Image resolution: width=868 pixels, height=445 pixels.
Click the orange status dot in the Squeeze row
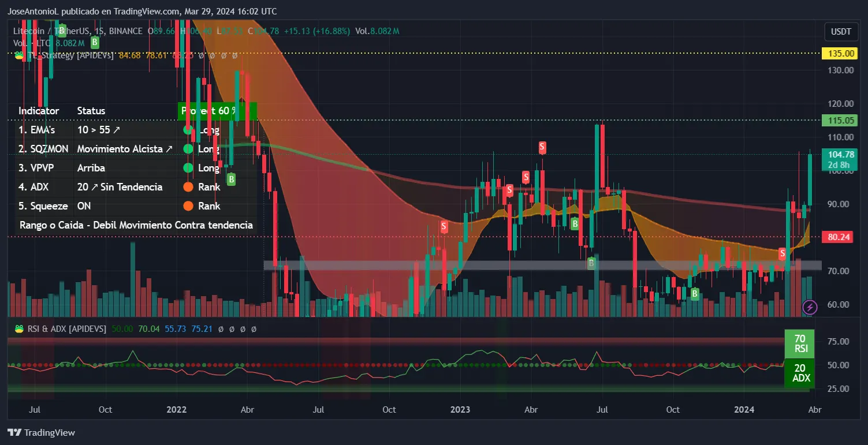tap(188, 206)
